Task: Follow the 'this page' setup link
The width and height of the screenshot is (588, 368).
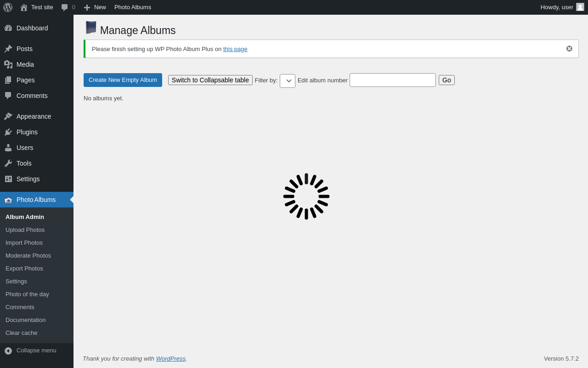Action: coord(235,49)
